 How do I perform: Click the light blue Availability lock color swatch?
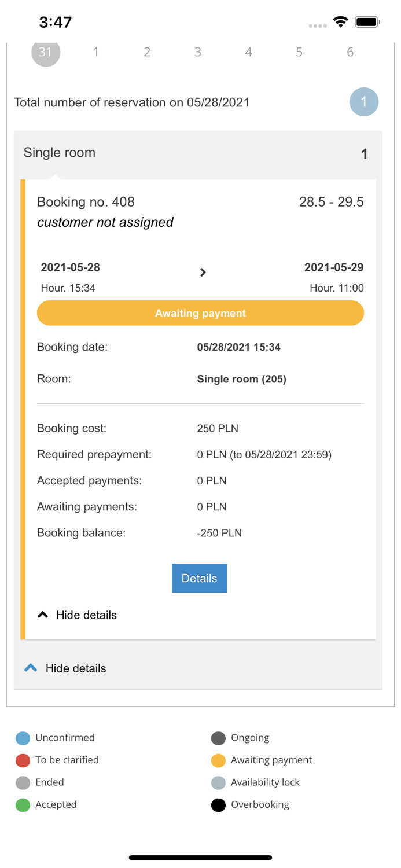pyautogui.click(x=218, y=782)
